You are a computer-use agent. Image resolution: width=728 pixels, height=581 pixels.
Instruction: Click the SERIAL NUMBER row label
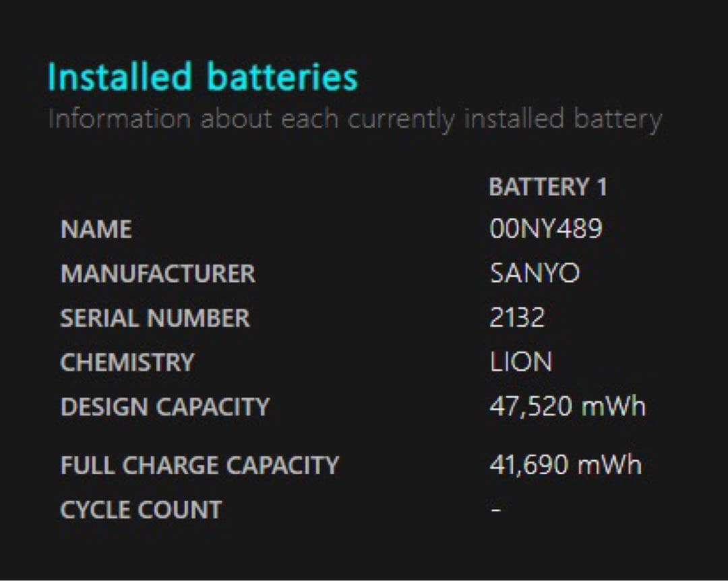[154, 318]
